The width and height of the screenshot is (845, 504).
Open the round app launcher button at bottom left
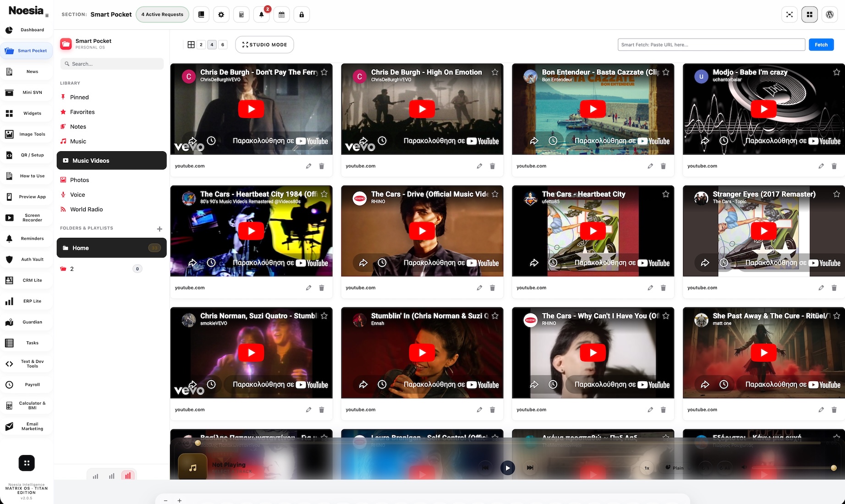(27, 463)
